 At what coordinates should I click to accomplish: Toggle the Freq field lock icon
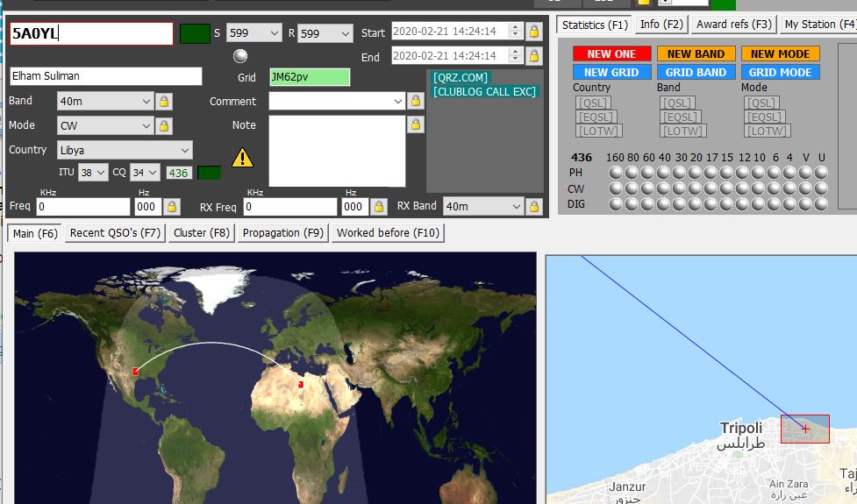click(172, 206)
